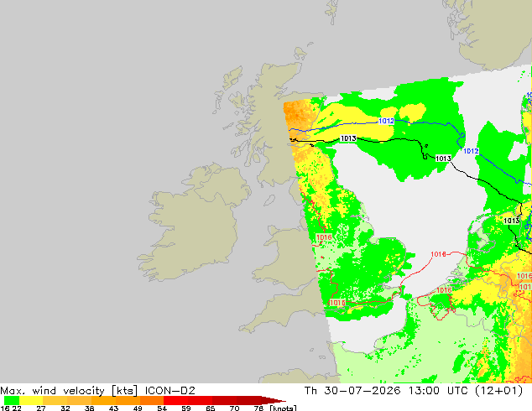Click the 38–43 knots legend swatch

pos(103,400)
